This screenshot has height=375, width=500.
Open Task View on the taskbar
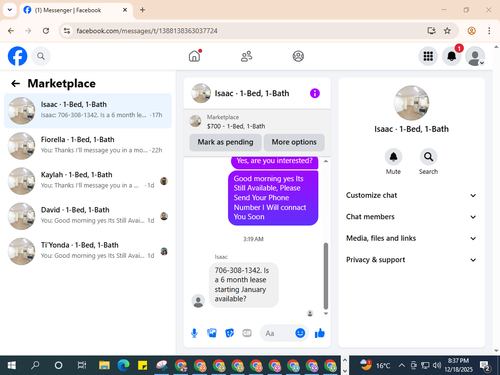coord(82,366)
